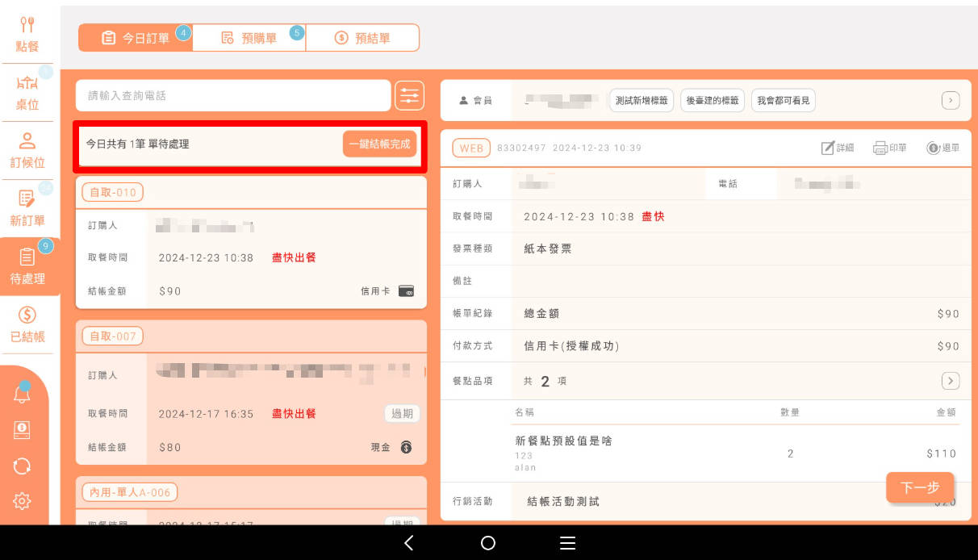This screenshot has width=978, height=560.
Task: Open the 點餐 ordering icon in sidebar
Action: 27,34
